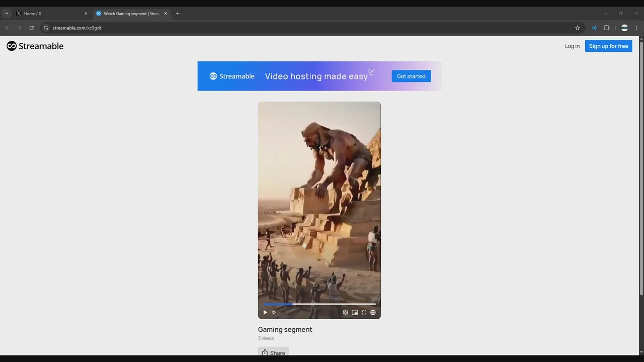Open the browser extensions menu

click(606, 28)
